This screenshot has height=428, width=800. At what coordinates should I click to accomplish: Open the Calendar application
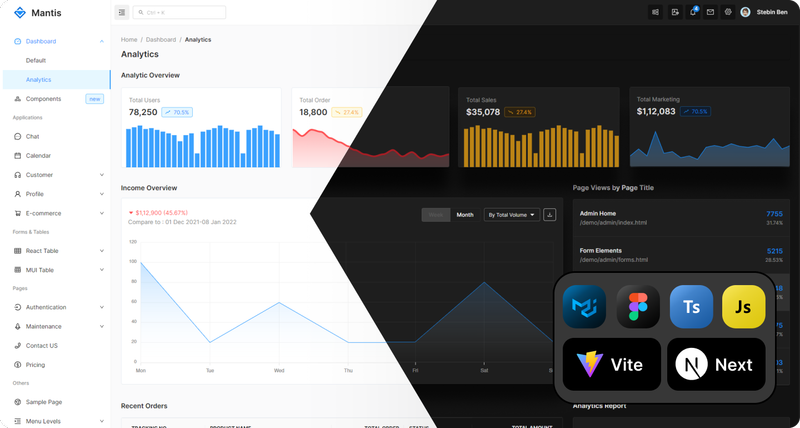pyautogui.click(x=38, y=156)
